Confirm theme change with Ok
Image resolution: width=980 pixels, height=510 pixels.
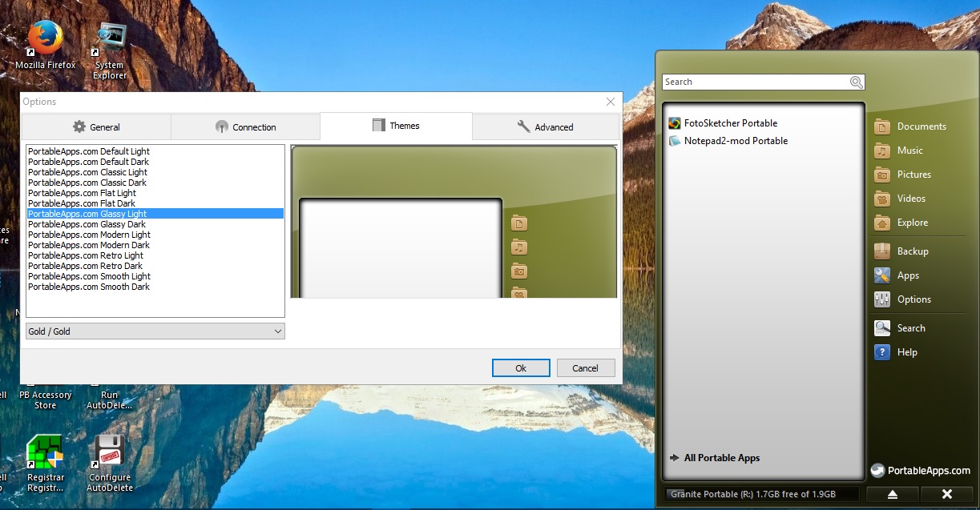tap(521, 367)
